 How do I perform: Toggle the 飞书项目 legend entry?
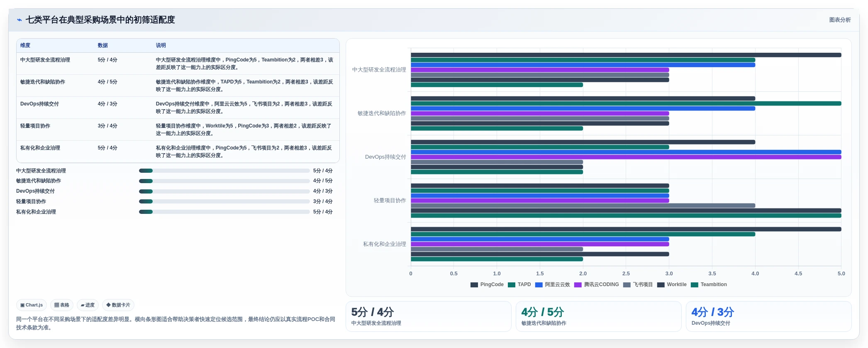[638, 285]
